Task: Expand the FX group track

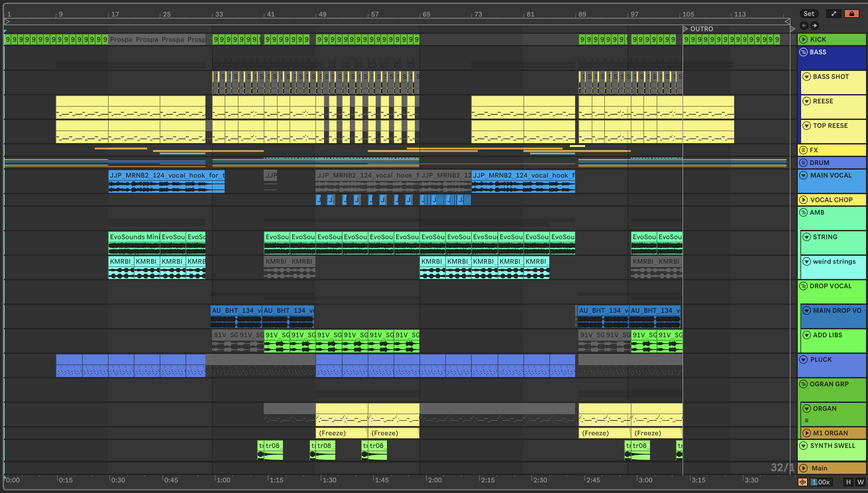Action: click(x=803, y=150)
